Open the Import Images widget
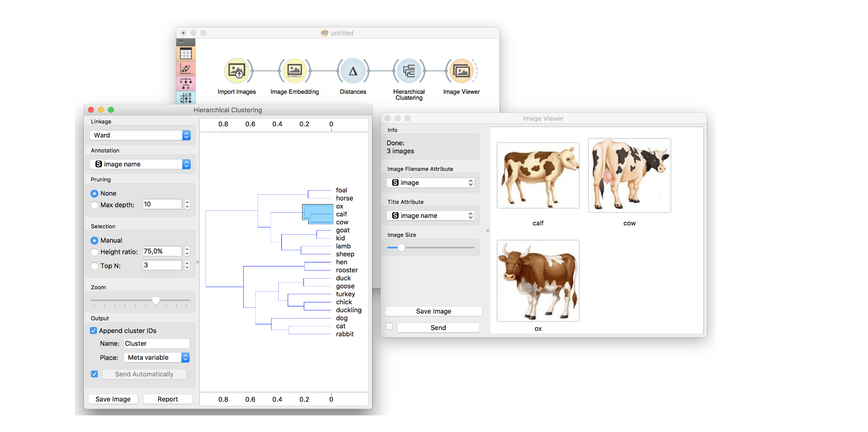The height and width of the screenshot is (432, 868). pos(237,71)
